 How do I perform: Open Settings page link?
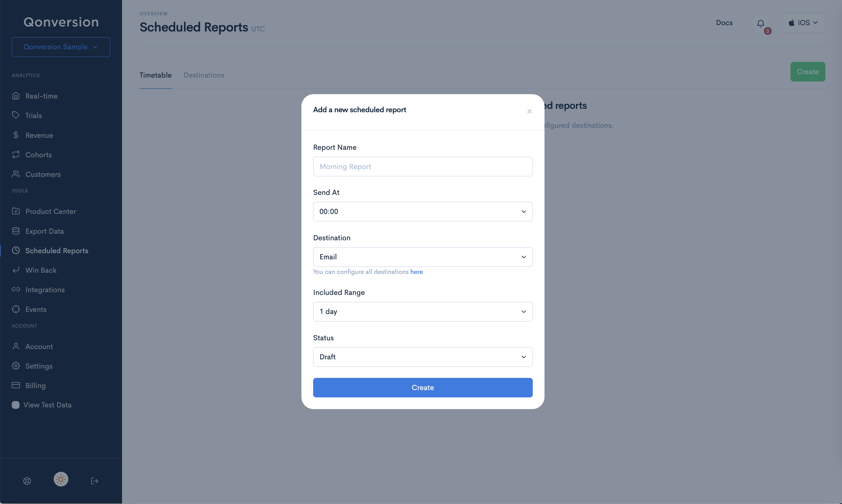point(39,366)
